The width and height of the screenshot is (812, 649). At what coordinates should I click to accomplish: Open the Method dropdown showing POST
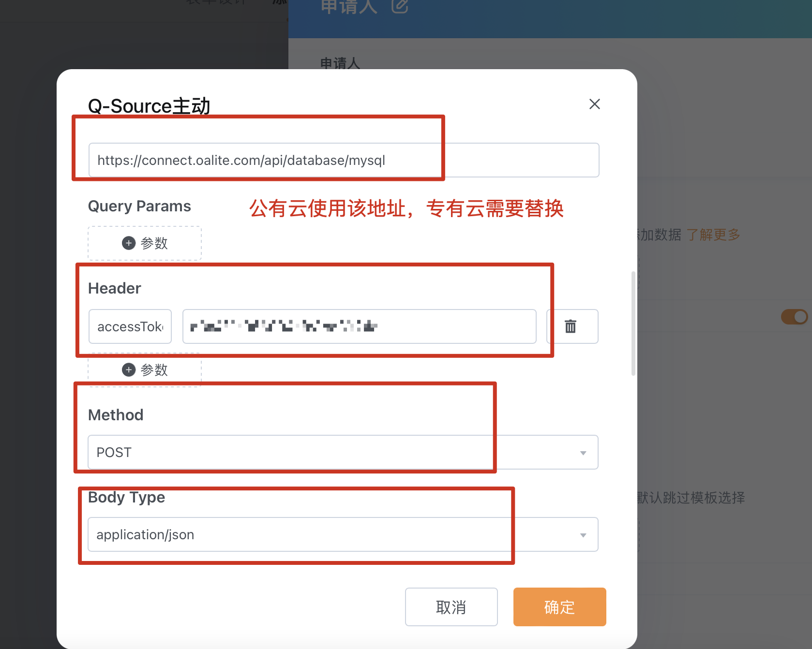pyautogui.click(x=343, y=452)
